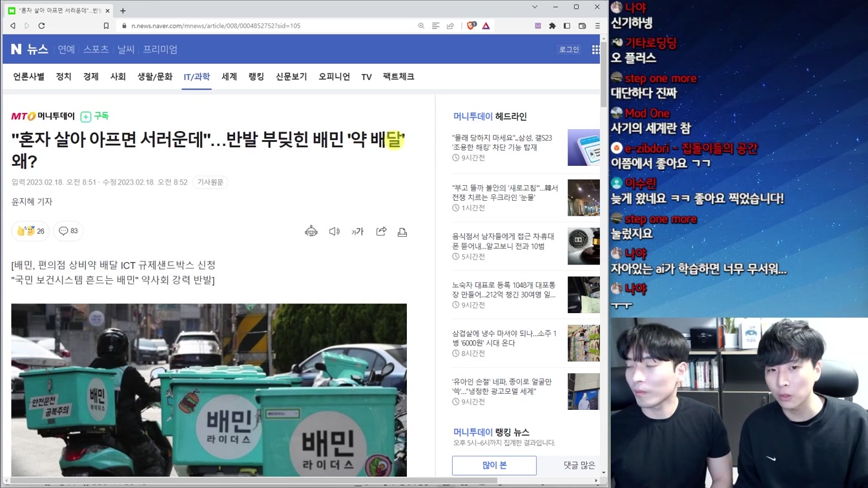Screen dimensions: 868x488
Task: Change font size with 가 icon
Action: [x=357, y=231]
